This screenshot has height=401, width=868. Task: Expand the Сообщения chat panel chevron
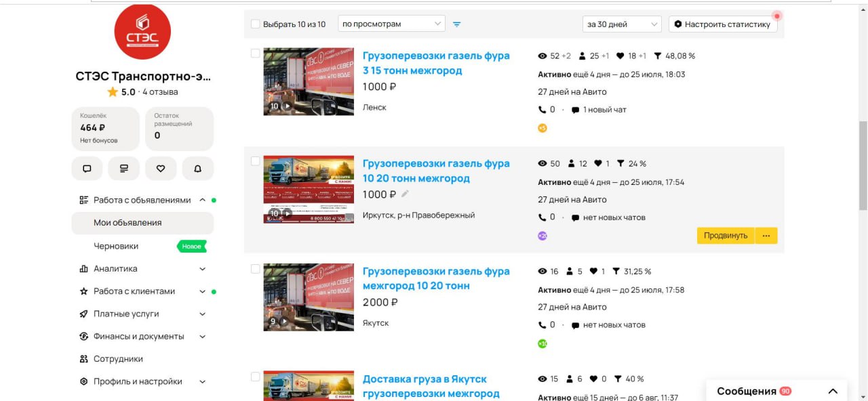tap(833, 391)
